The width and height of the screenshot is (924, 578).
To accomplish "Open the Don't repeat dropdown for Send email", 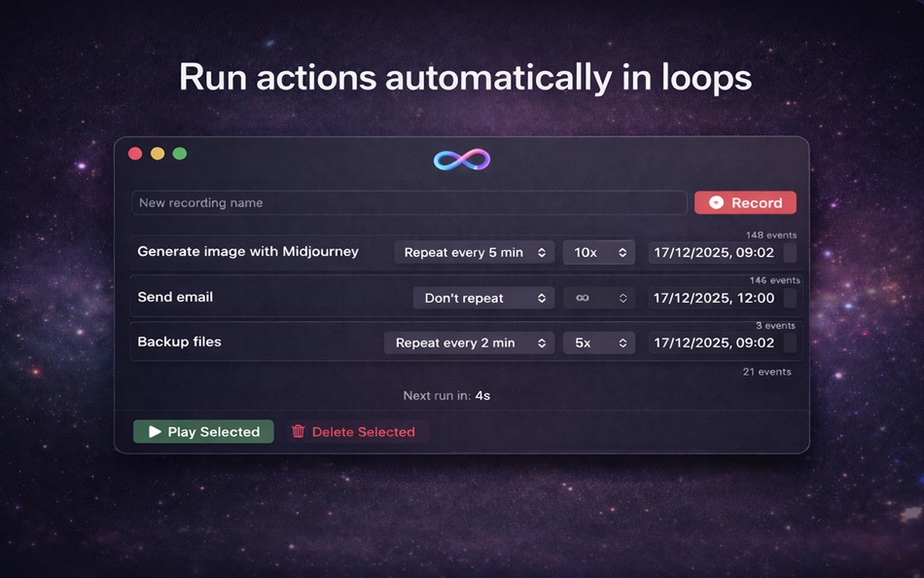I will [x=483, y=297].
